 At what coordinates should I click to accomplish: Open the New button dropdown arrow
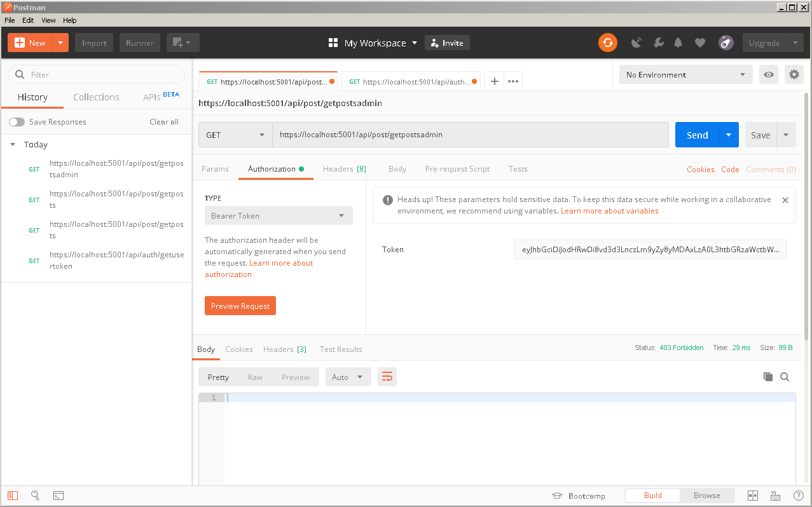tap(60, 43)
